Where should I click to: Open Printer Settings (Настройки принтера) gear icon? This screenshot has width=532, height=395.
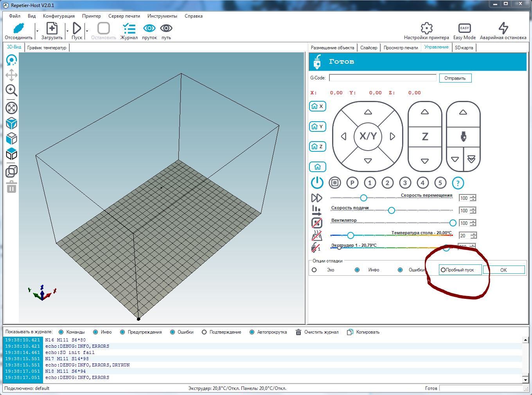(x=426, y=29)
